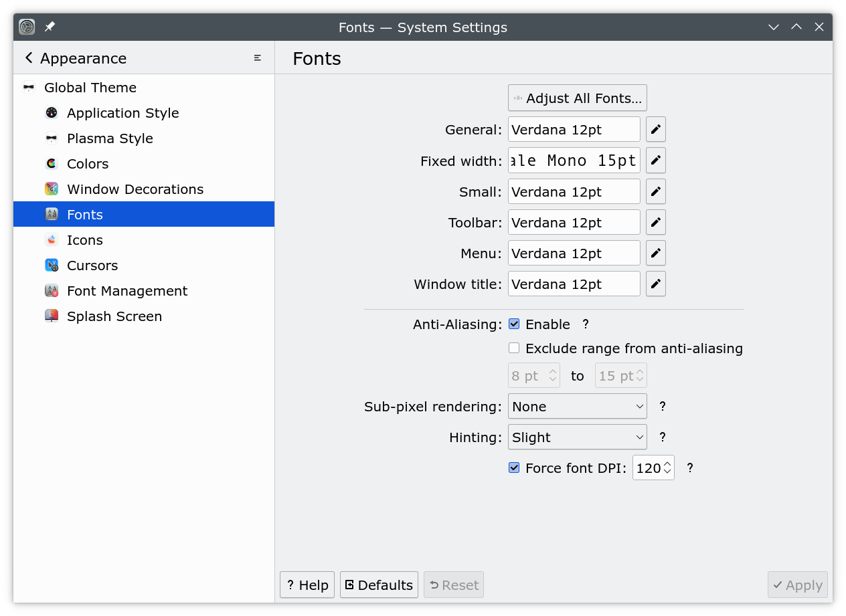
Task: Click the Force font DPI 120 spinbox
Action: click(x=653, y=468)
